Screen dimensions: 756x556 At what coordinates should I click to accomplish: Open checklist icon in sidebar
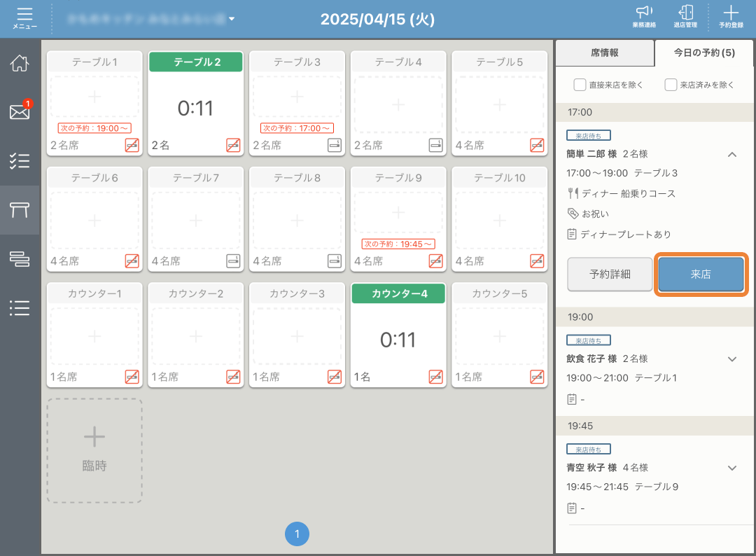click(x=20, y=160)
